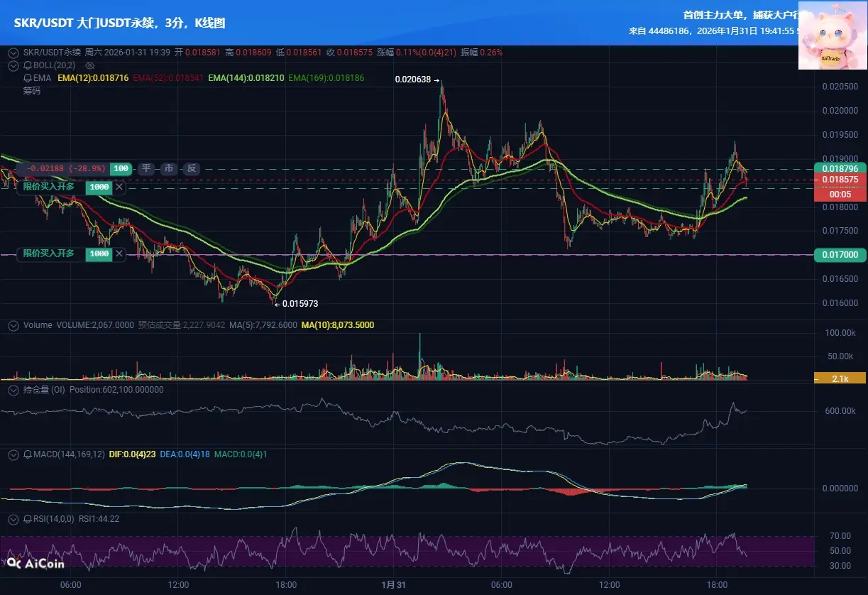
Task: Select EMA(144):0.018210 legend value
Action: point(246,77)
